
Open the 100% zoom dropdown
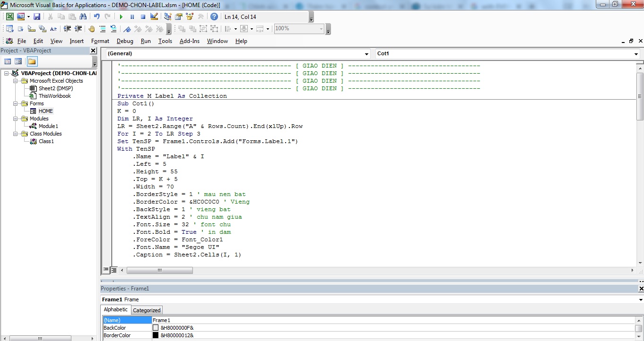pos(322,29)
